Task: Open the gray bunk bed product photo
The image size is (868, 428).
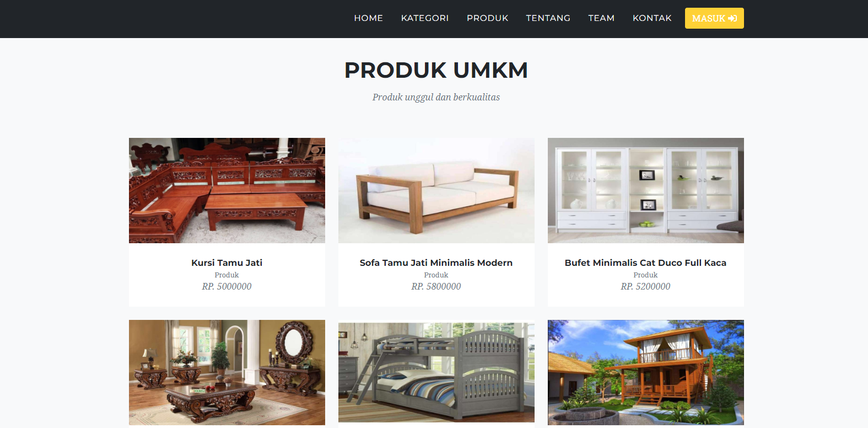Action: coord(436,372)
